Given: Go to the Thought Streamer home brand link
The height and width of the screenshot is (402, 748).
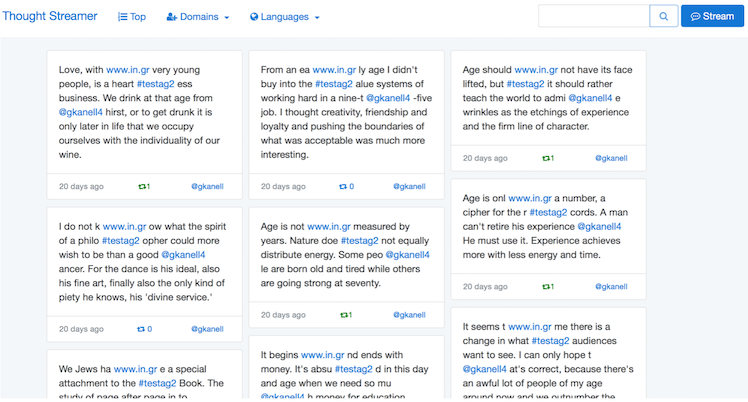Looking at the screenshot, I should 50,16.
